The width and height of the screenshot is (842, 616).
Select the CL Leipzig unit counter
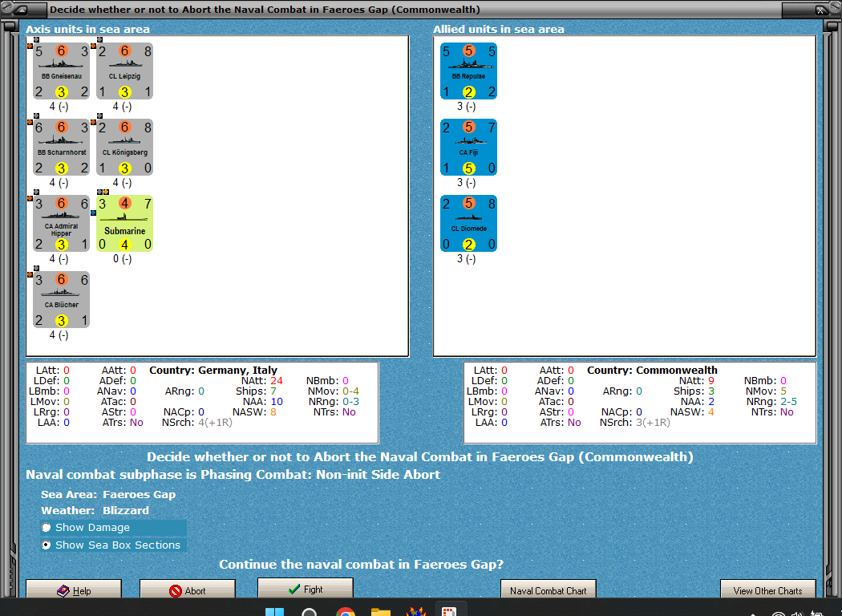[124, 71]
